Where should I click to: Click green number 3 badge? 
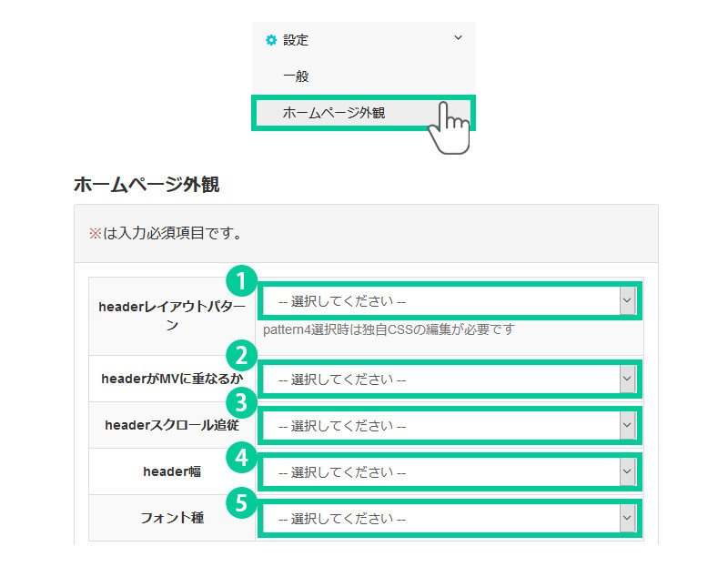[x=241, y=403]
